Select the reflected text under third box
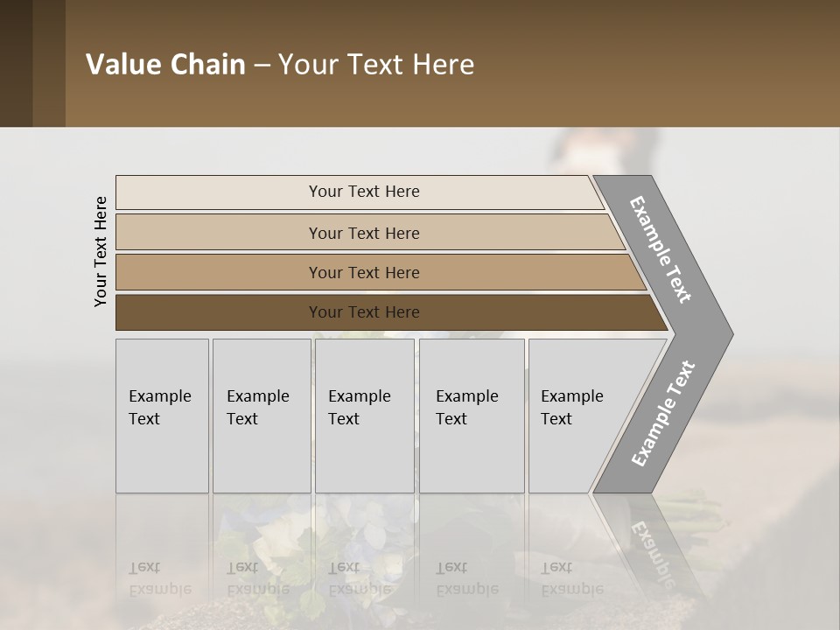This screenshot has height=630, width=840. (x=358, y=577)
